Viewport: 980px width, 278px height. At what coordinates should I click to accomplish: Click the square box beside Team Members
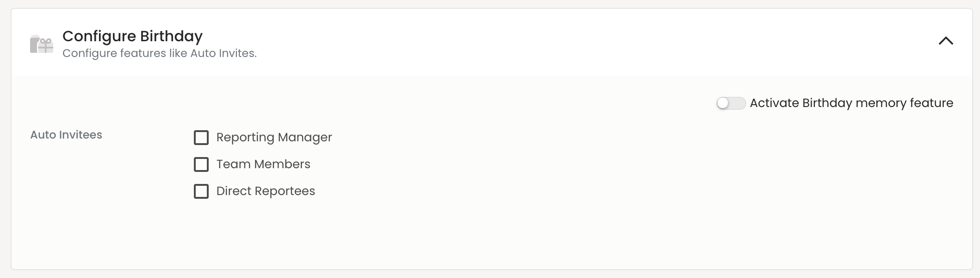coord(201,164)
